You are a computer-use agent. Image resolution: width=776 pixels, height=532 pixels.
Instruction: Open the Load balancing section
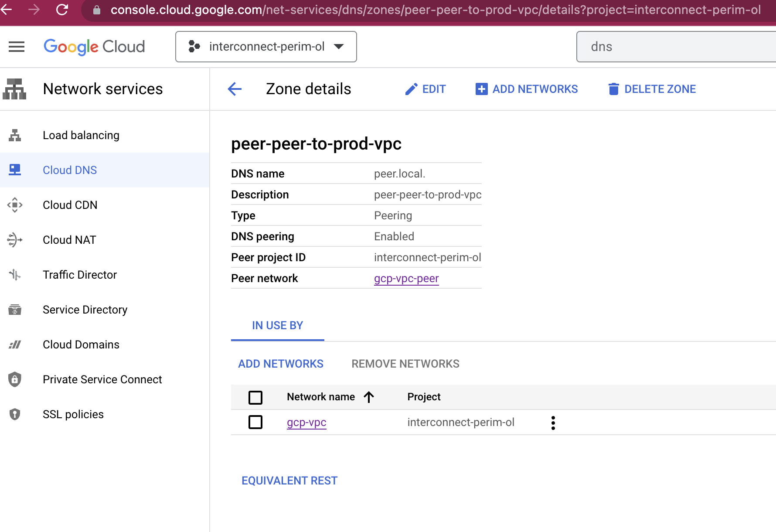pos(81,135)
